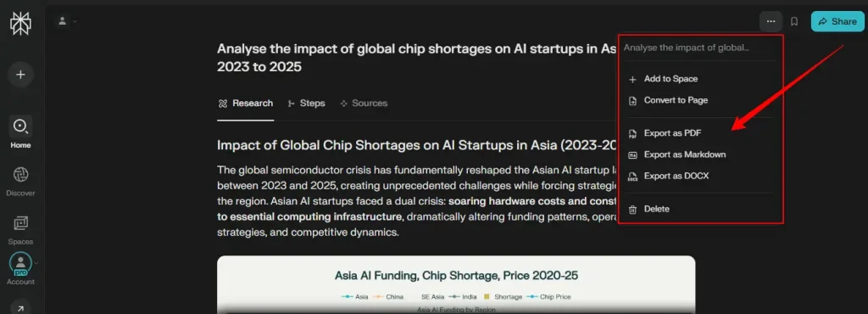Open the Account pro avatar
Image resolution: width=868 pixels, height=314 pixels.
tap(20, 263)
